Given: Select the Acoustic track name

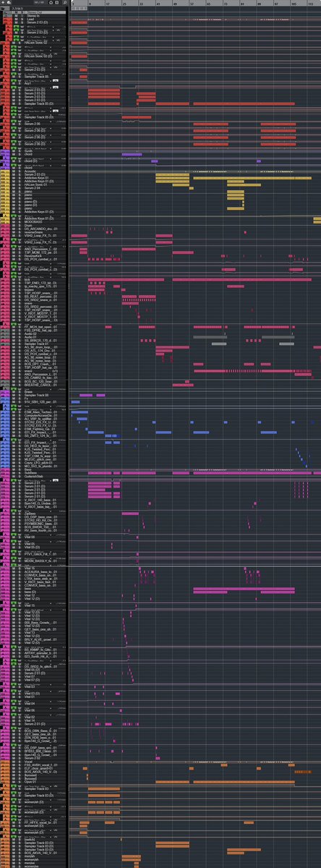Looking at the screenshot, I should (x=30, y=171).
